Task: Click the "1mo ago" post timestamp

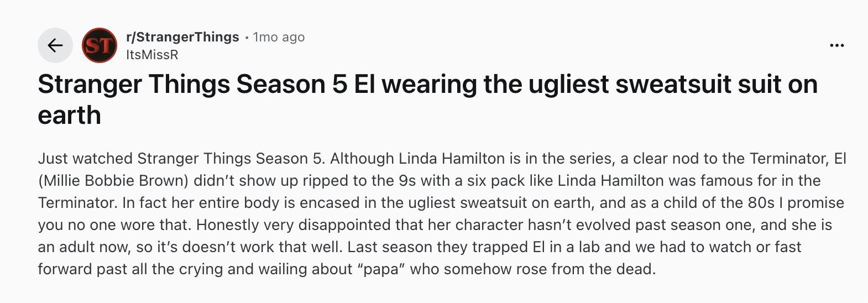Action: tap(279, 37)
